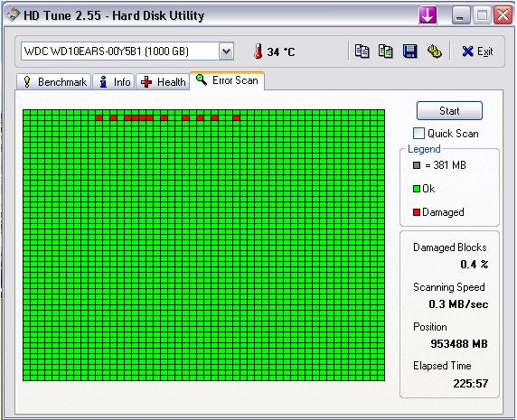Click the green Ok legend swatch
The image size is (517, 420).
417,189
